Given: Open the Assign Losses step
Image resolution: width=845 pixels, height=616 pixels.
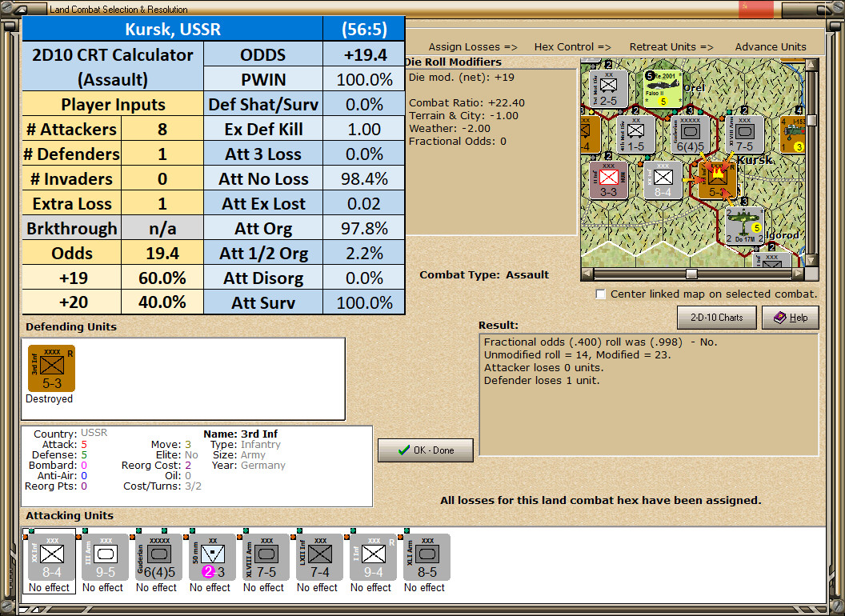Looking at the screenshot, I should [473, 47].
